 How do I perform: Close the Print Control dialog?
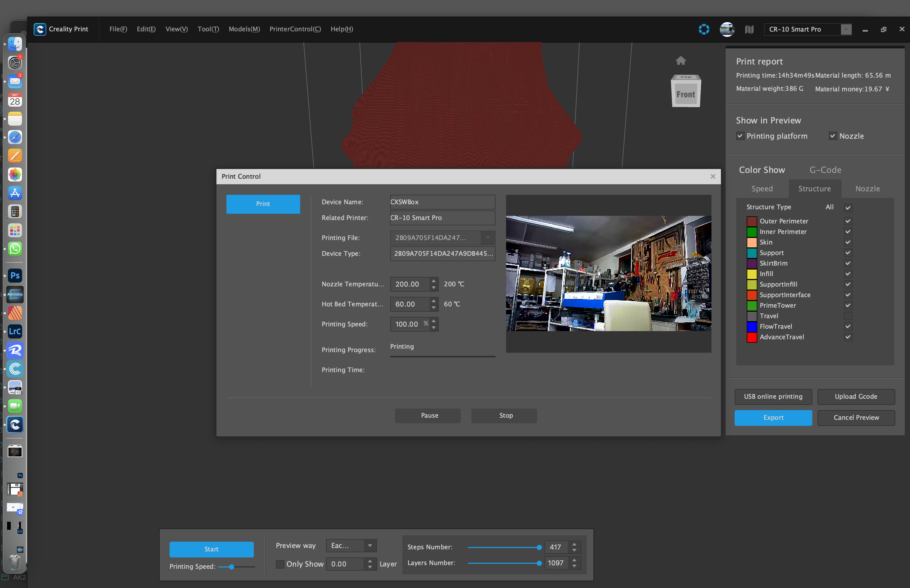click(x=713, y=176)
